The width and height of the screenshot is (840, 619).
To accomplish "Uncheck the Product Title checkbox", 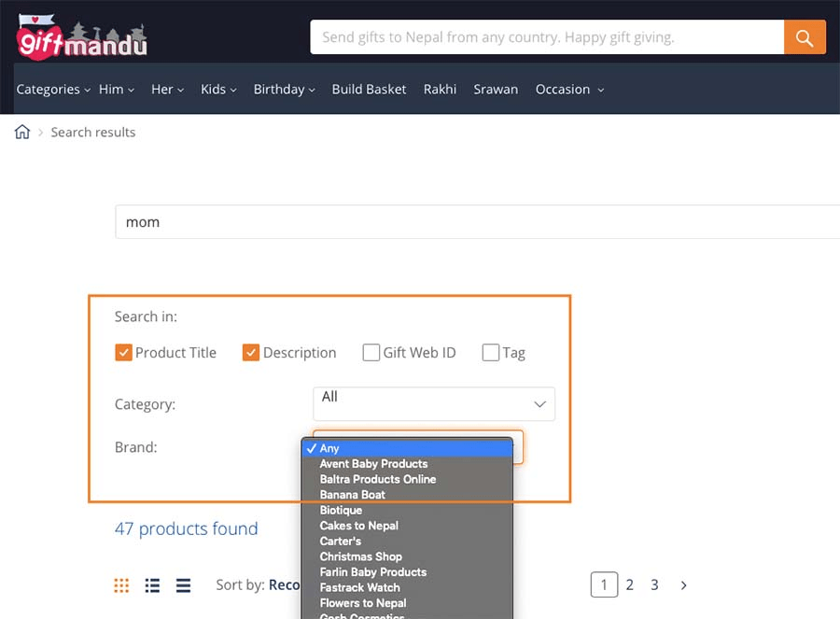I will (123, 352).
